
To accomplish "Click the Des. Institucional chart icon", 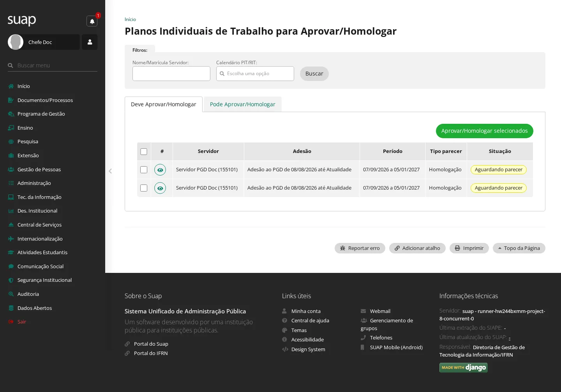I will [x=11, y=211].
